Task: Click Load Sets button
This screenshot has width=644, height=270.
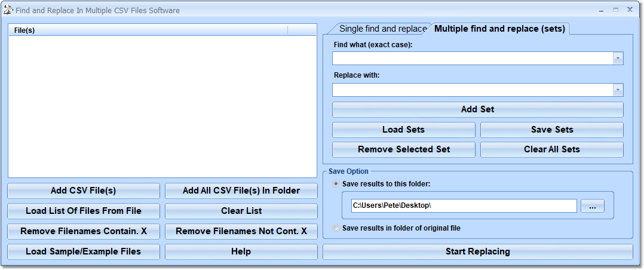Action: click(x=403, y=130)
